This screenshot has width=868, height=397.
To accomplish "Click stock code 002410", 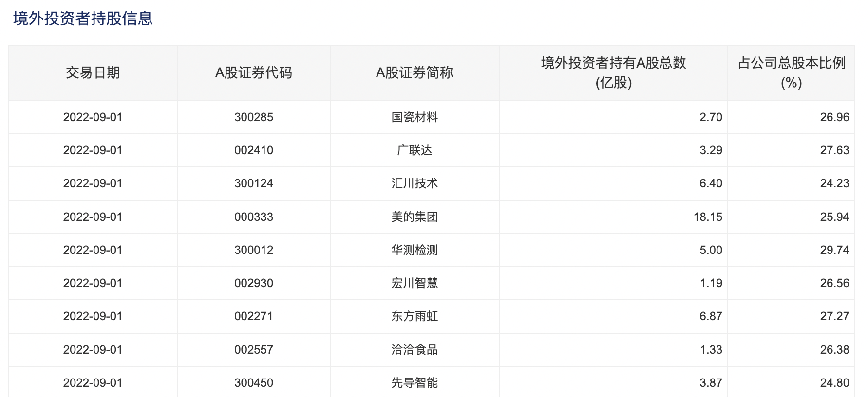I will [254, 150].
